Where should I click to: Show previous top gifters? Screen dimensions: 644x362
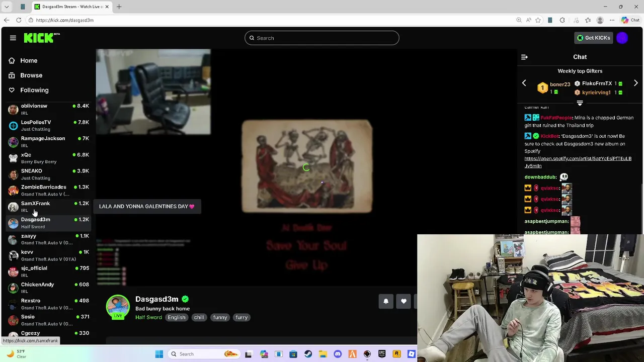tap(524, 83)
